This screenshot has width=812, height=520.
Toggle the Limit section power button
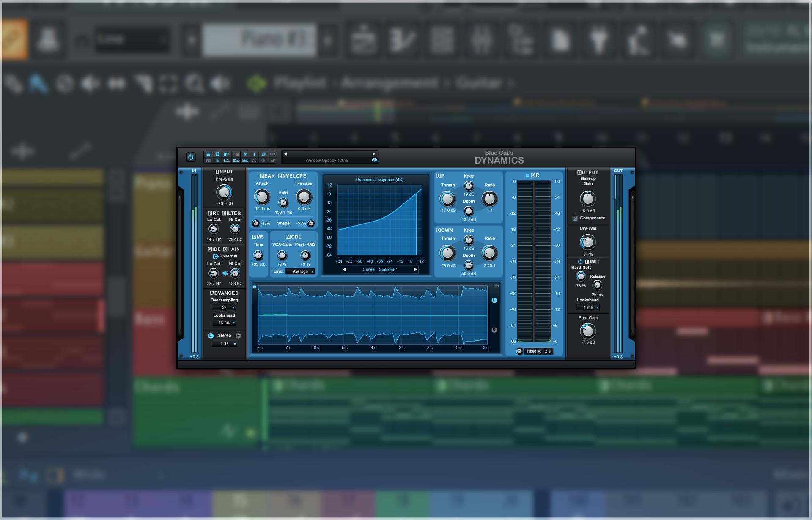[x=580, y=262]
